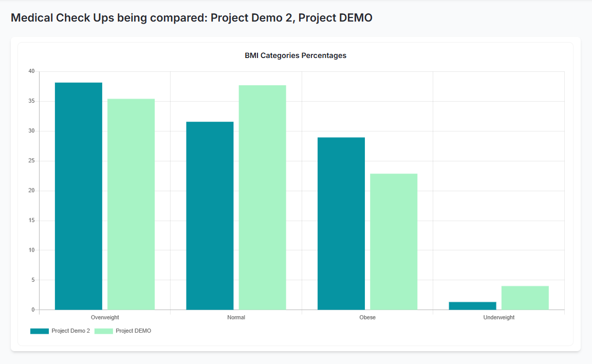This screenshot has height=364, width=592.
Task: Click the Overweight x-axis label
Action: pos(105,318)
